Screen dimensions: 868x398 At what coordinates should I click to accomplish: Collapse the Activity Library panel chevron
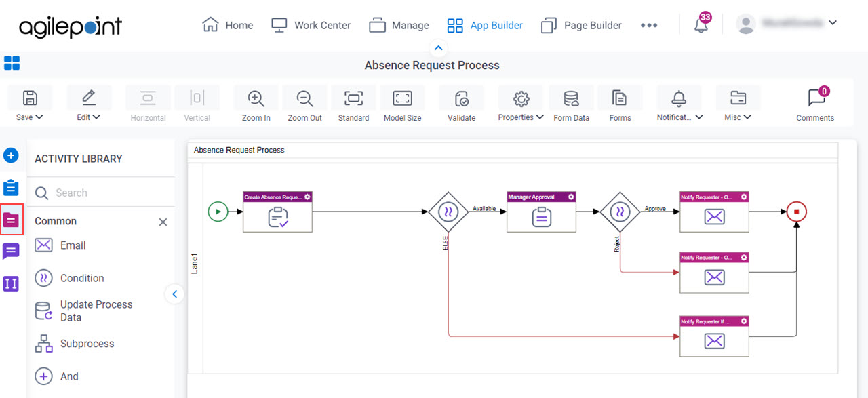coord(174,294)
